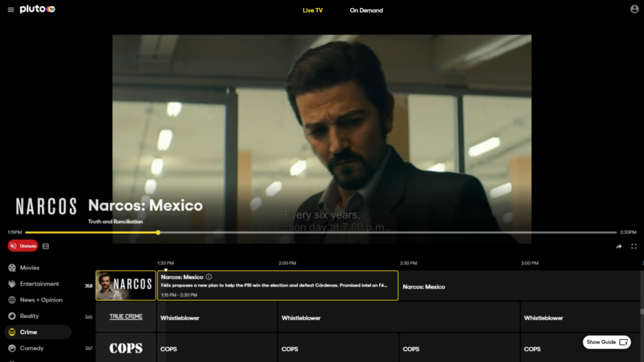Viewport: 644px width, 362px height.
Task: Click the Entertainment category icon
Action: 12,283
